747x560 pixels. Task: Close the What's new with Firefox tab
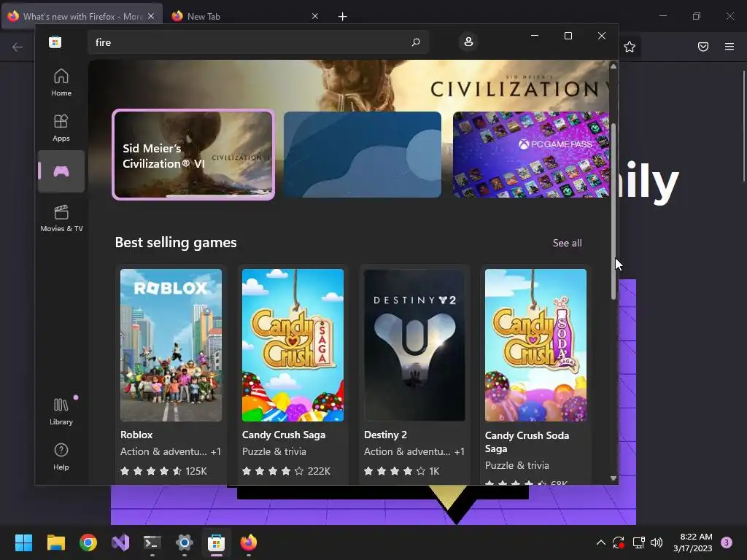(x=151, y=16)
